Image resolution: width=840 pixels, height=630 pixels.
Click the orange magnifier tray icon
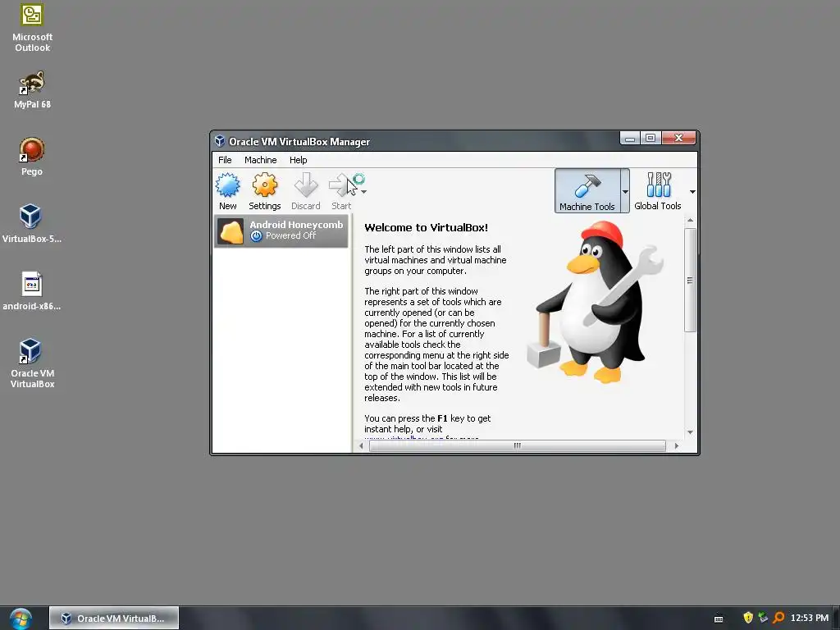pyautogui.click(x=778, y=618)
